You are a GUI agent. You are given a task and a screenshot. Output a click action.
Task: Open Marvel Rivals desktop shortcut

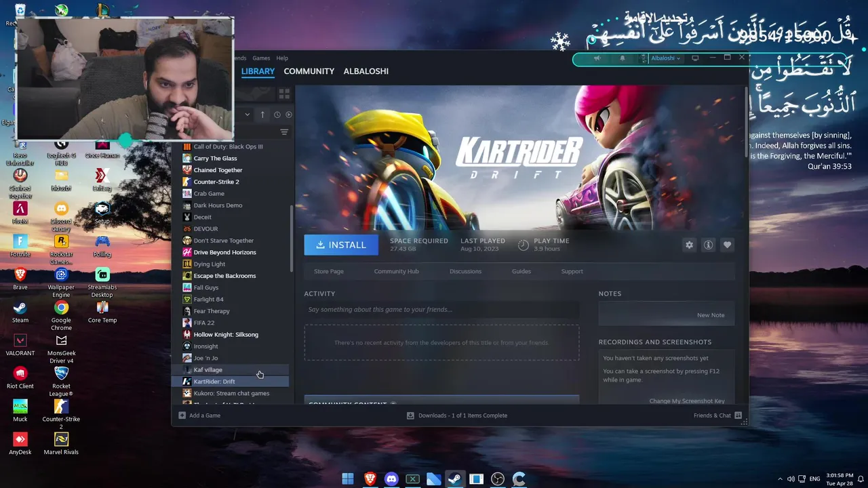[x=61, y=443]
